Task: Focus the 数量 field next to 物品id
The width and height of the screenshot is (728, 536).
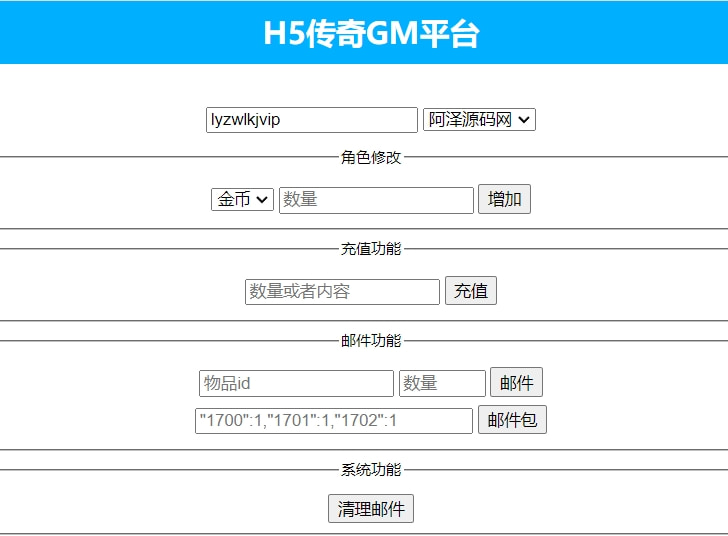Action: pos(442,384)
